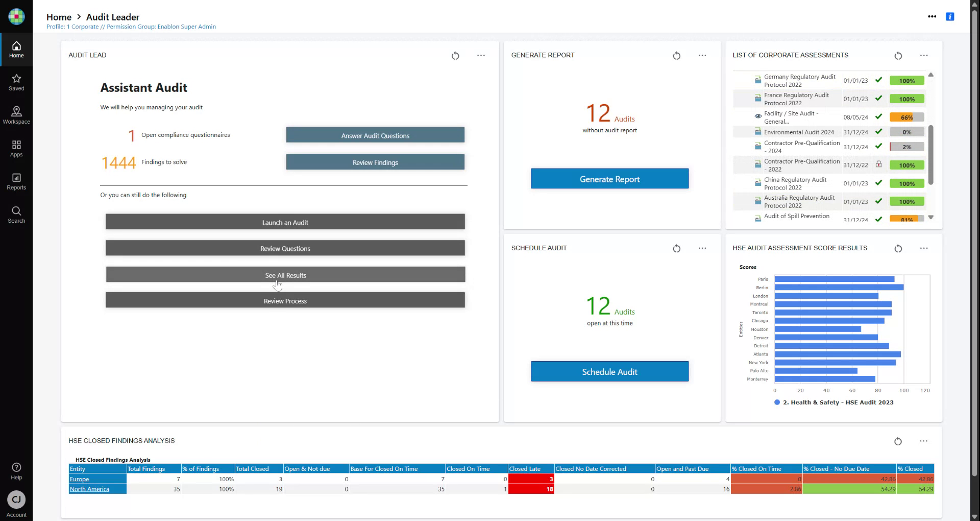Click the Schedule Audit button
The width and height of the screenshot is (980, 521).
(609, 371)
